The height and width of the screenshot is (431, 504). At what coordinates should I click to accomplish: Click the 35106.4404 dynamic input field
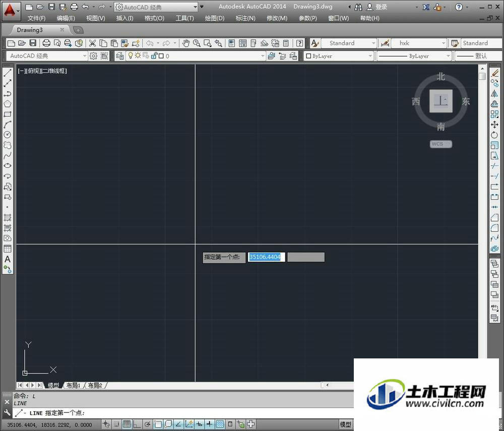[x=266, y=257]
